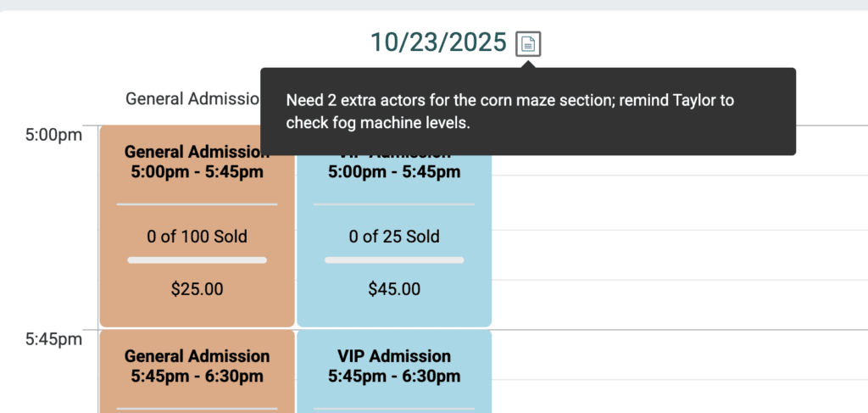The image size is (868, 413).
Task: Click the corn maze note tooltip text
Action: pyautogui.click(x=509, y=111)
